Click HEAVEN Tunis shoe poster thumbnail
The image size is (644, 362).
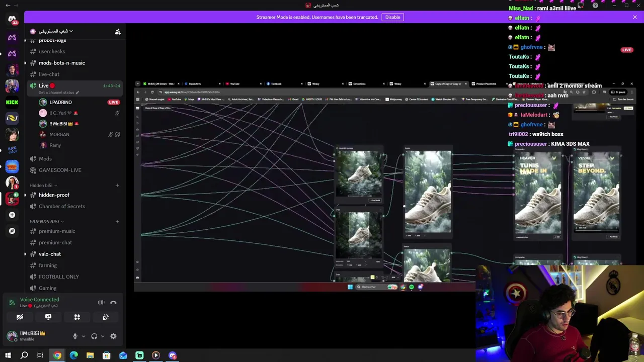tap(538, 194)
